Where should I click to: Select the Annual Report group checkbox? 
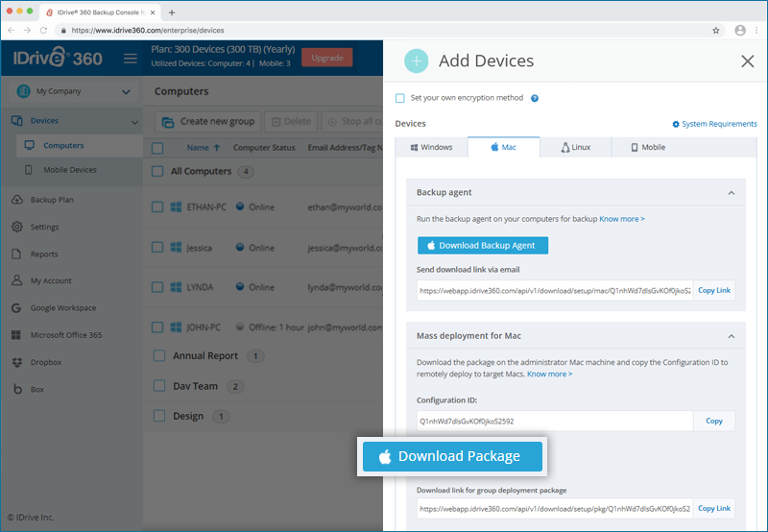pyautogui.click(x=159, y=355)
